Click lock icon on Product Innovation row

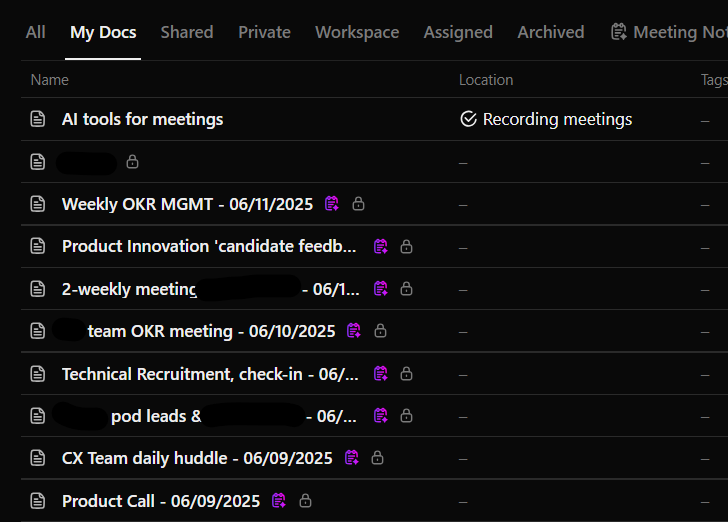point(406,246)
